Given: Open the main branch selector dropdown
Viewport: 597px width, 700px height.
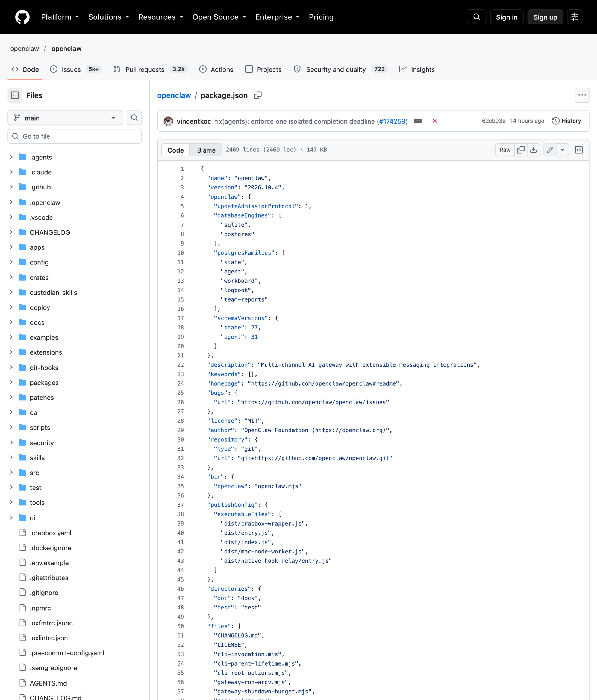Looking at the screenshot, I should (65, 118).
